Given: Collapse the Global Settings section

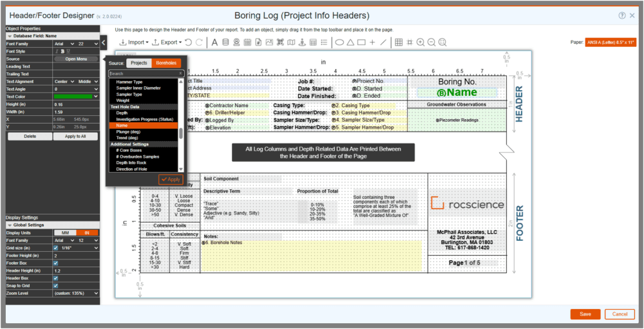Looking at the screenshot, I should click(9, 225).
